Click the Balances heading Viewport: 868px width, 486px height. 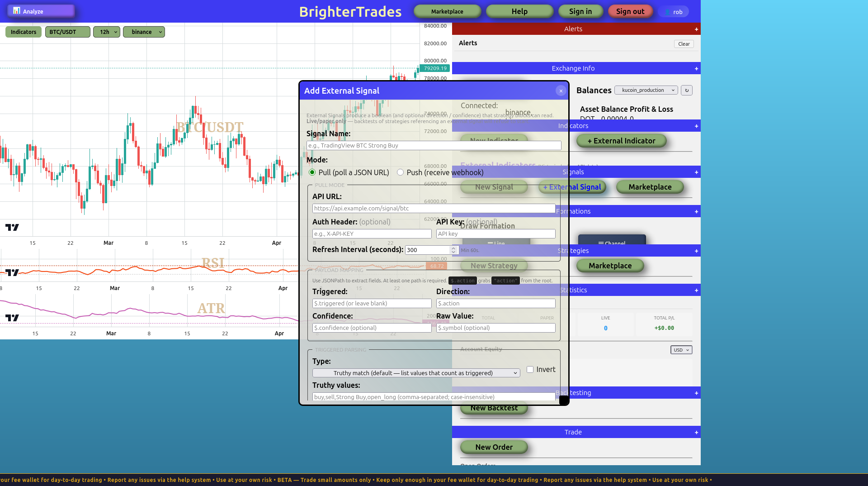(x=594, y=91)
